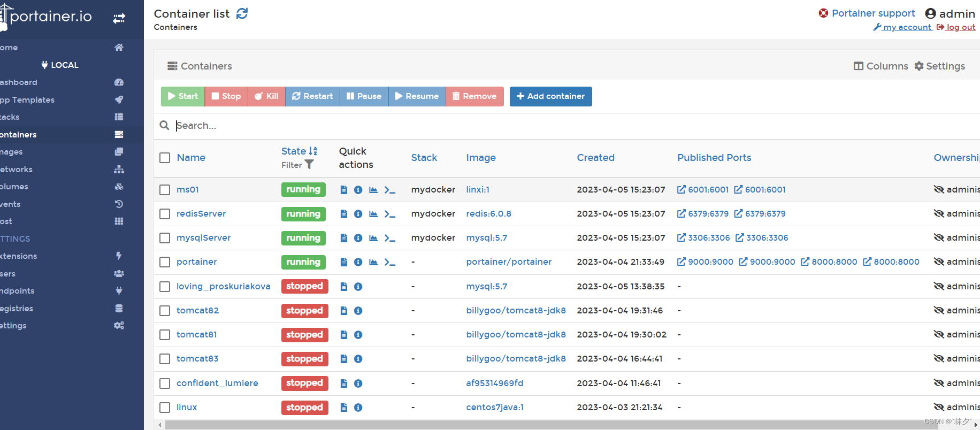The width and height of the screenshot is (980, 430).
Task: Open the my account link
Action: 903,27
